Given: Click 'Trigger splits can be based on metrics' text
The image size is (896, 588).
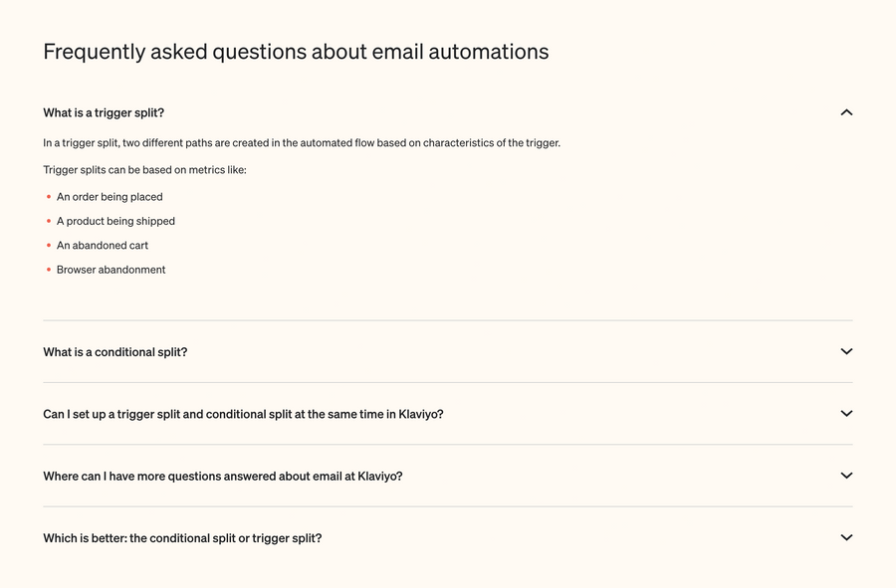Looking at the screenshot, I should pyautogui.click(x=144, y=170).
